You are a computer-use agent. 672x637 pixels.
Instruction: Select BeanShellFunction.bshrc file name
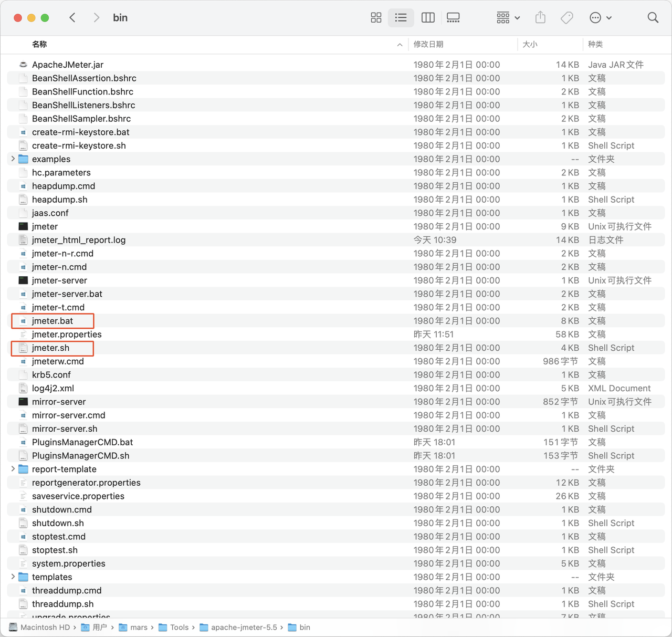[x=82, y=92]
